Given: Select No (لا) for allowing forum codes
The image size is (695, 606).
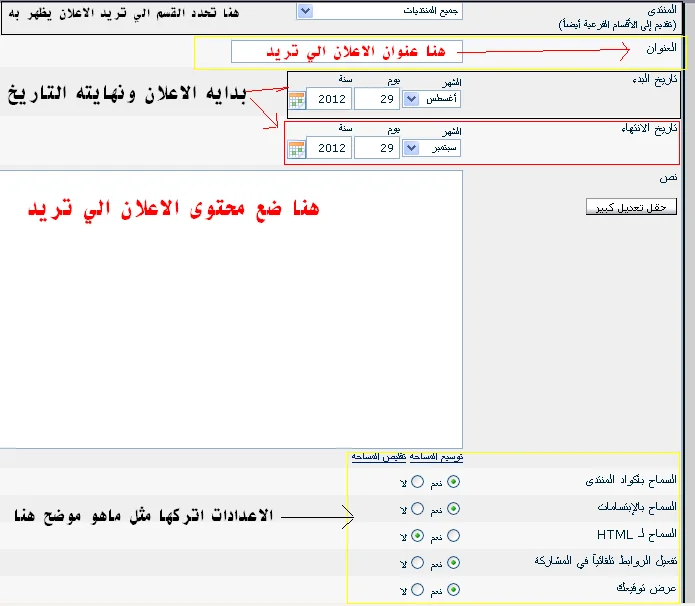Looking at the screenshot, I should tap(417, 482).
